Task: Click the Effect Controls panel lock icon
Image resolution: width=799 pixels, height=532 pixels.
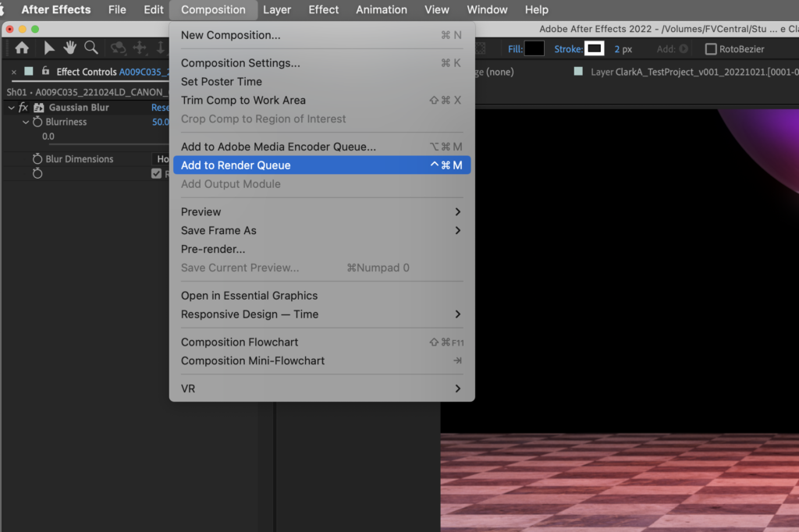Action: pyautogui.click(x=45, y=71)
